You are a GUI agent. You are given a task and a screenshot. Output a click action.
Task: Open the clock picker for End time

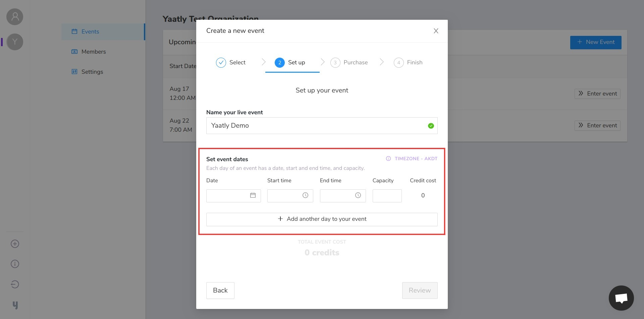tap(358, 195)
